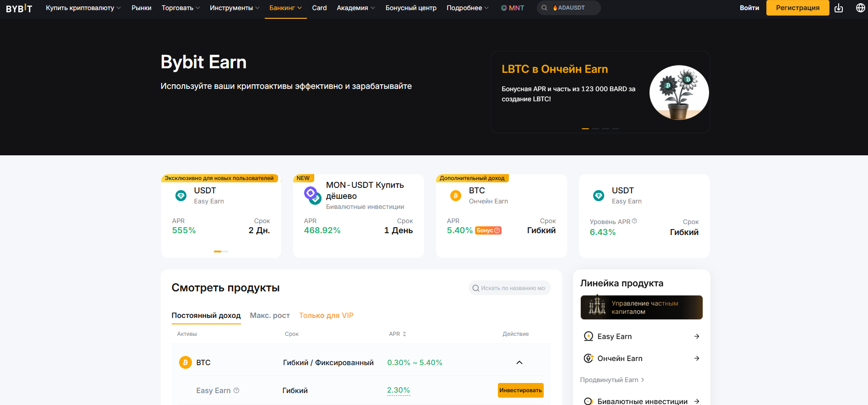Click Дополнительный доход label on BTC card
The image size is (868, 405).
[472, 178]
